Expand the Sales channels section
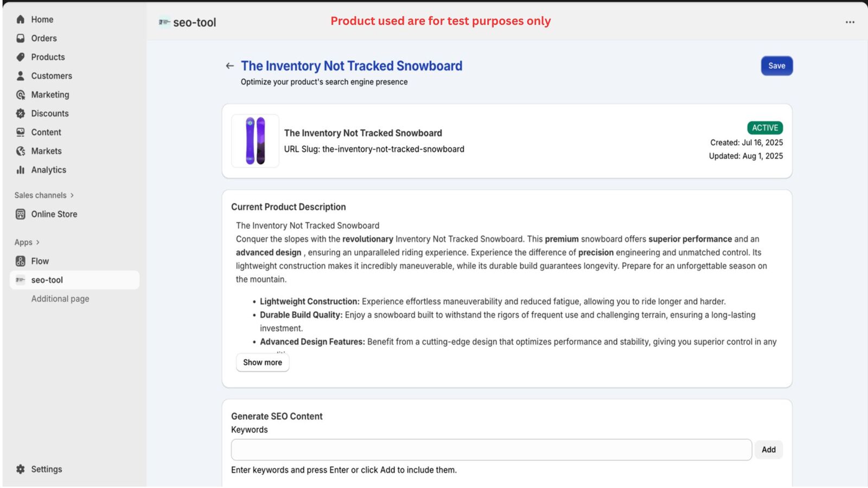Image resolution: width=868 pixels, height=488 pixels. click(x=43, y=195)
